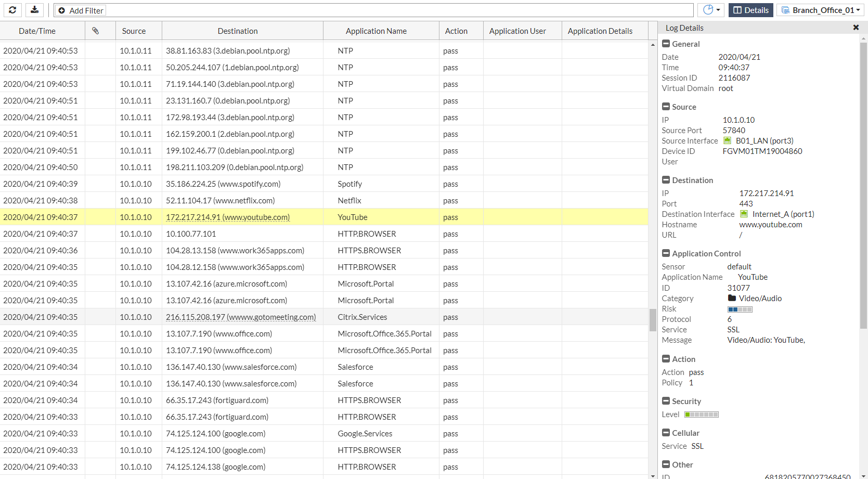The height and width of the screenshot is (479, 868).
Task: Click the refresh logs icon
Action: point(12,10)
